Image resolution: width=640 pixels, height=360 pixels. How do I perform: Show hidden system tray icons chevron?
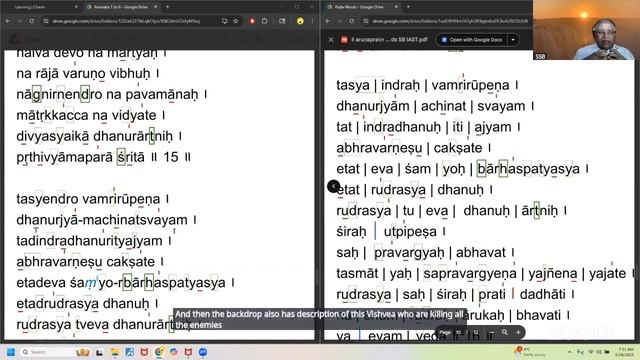[570, 352]
